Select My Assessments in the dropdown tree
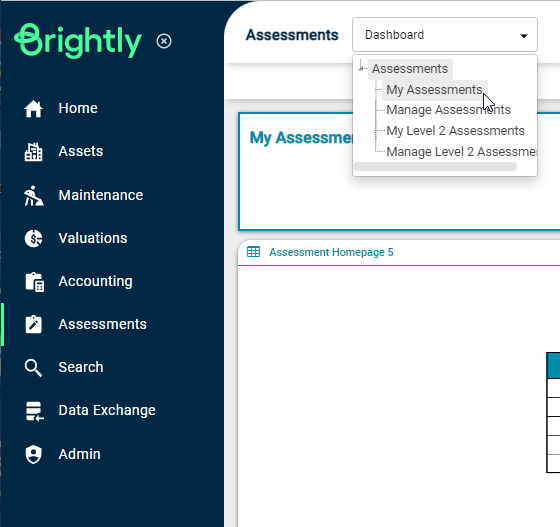The image size is (560, 527). click(x=434, y=90)
